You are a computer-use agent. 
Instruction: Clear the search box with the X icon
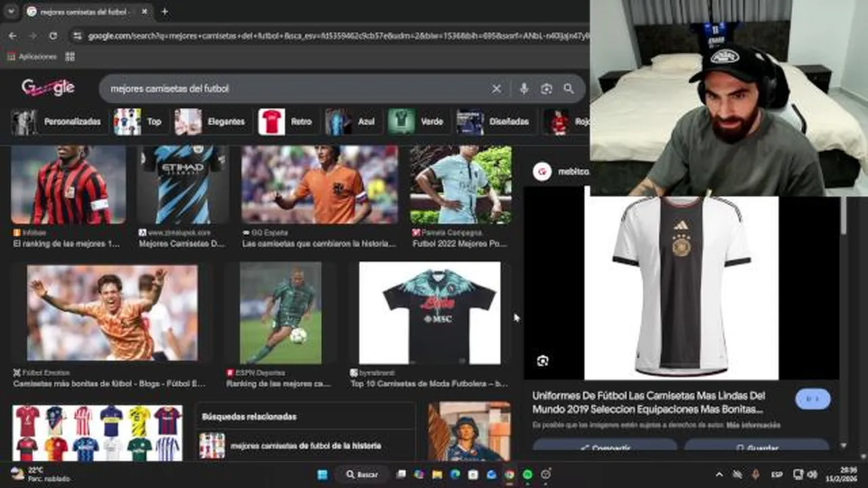[496, 89]
